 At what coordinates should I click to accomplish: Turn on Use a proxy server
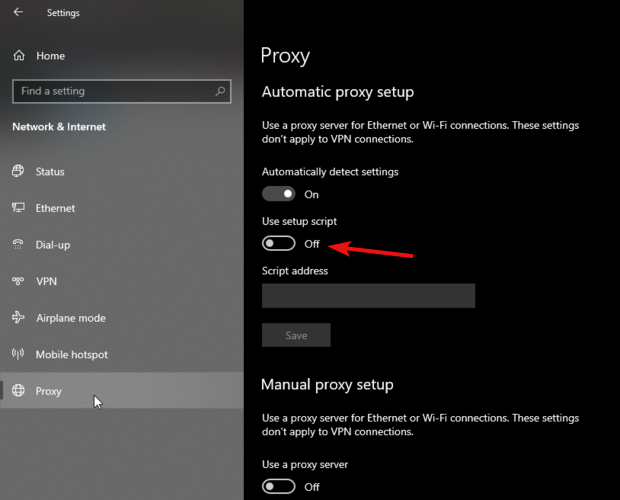(x=279, y=487)
